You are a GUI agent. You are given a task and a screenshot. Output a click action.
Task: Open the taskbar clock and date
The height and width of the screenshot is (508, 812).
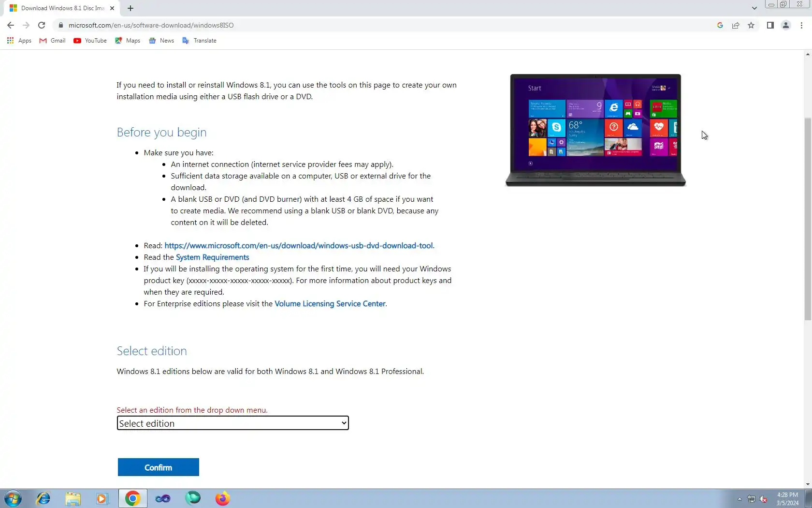point(787,499)
